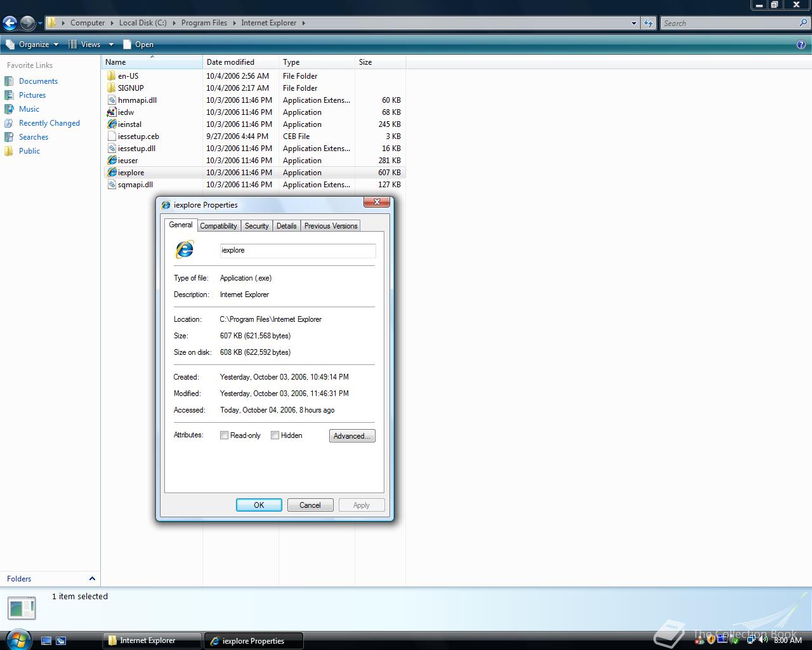Open the Organize dropdown menu
Viewport: 812px width, 650px height.
point(32,44)
